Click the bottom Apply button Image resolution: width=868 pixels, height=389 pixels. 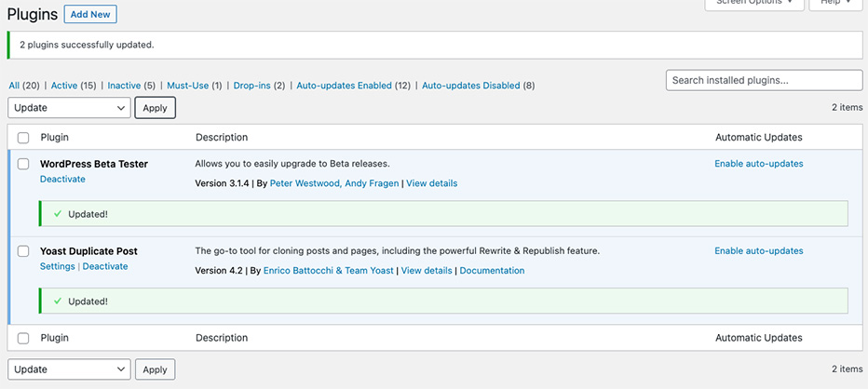(x=155, y=369)
